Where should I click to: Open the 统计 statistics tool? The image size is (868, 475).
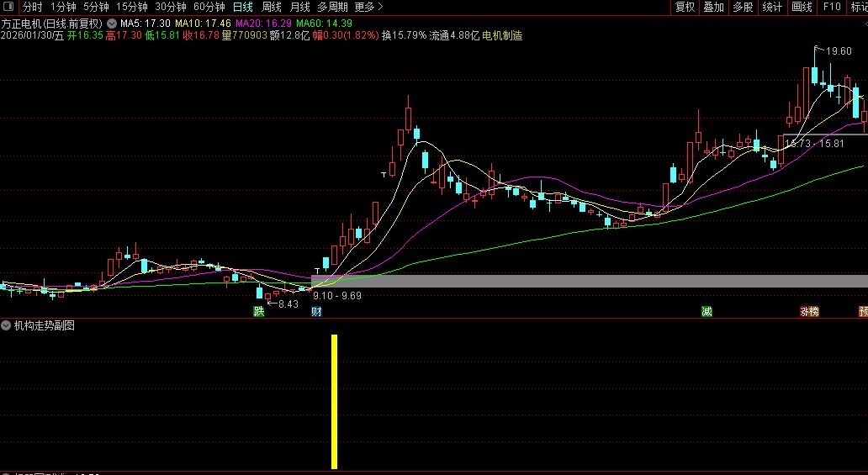(772, 7)
